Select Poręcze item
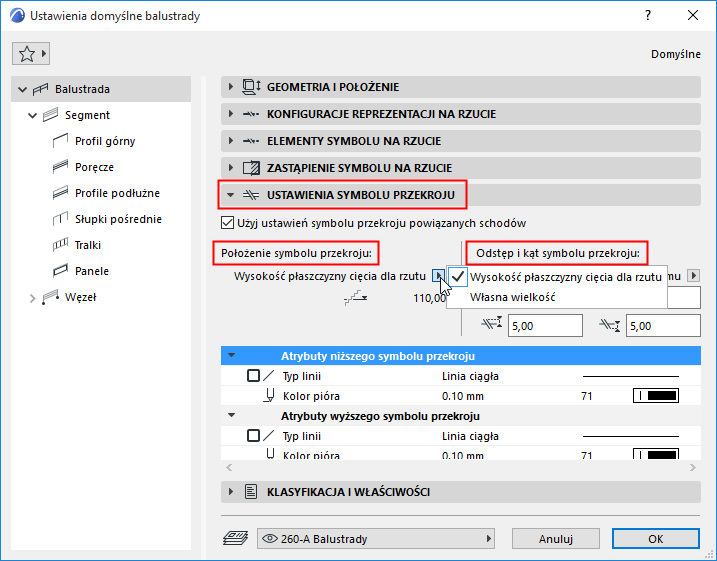 pos(94,167)
